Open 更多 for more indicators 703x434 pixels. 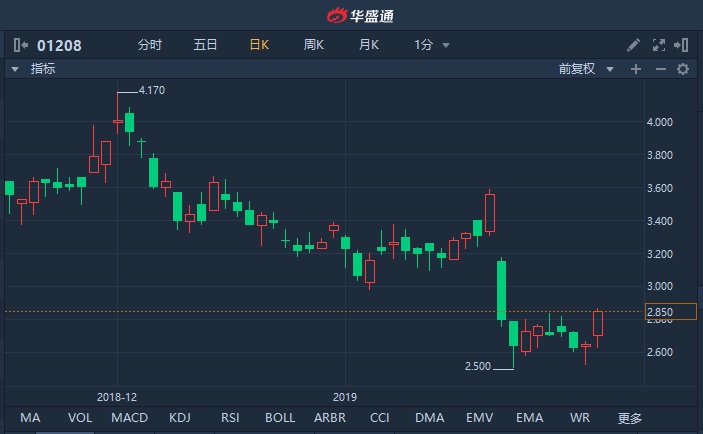pyautogui.click(x=629, y=418)
